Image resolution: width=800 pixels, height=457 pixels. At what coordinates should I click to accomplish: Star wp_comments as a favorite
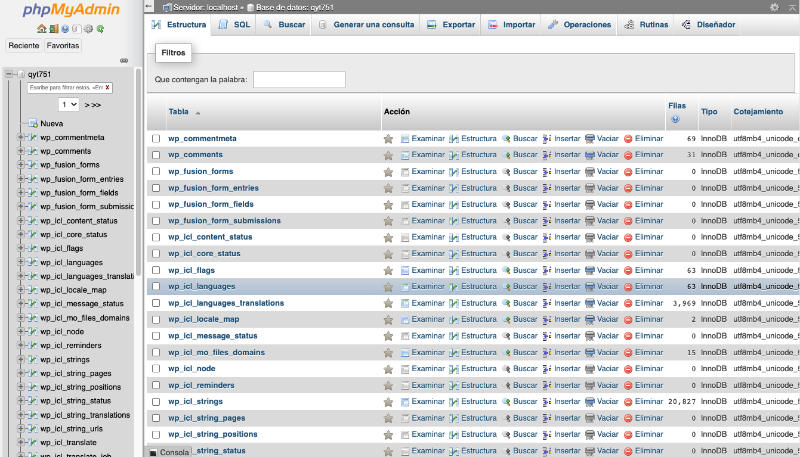[x=388, y=155]
